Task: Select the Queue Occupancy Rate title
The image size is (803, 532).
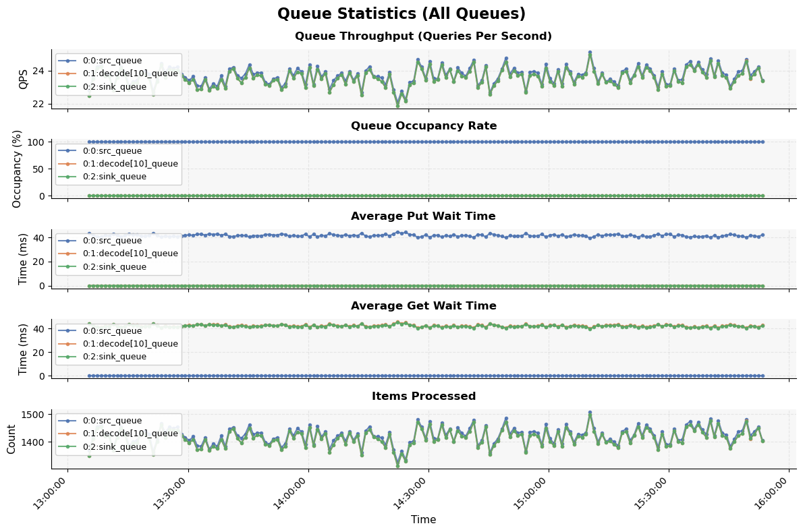Action: click(x=424, y=125)
